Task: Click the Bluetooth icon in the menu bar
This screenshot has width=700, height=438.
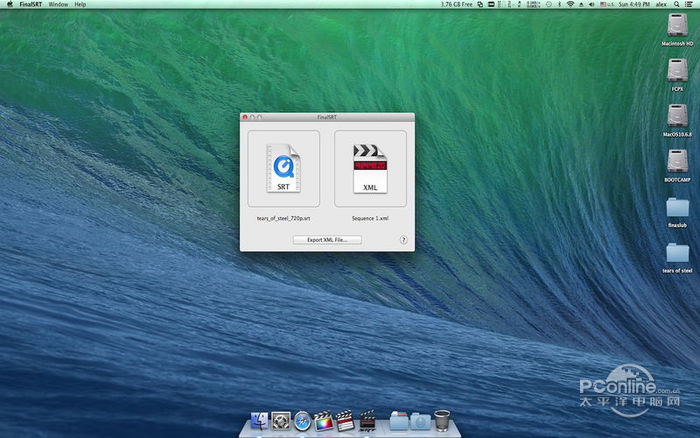Action: tap(559, 4)
